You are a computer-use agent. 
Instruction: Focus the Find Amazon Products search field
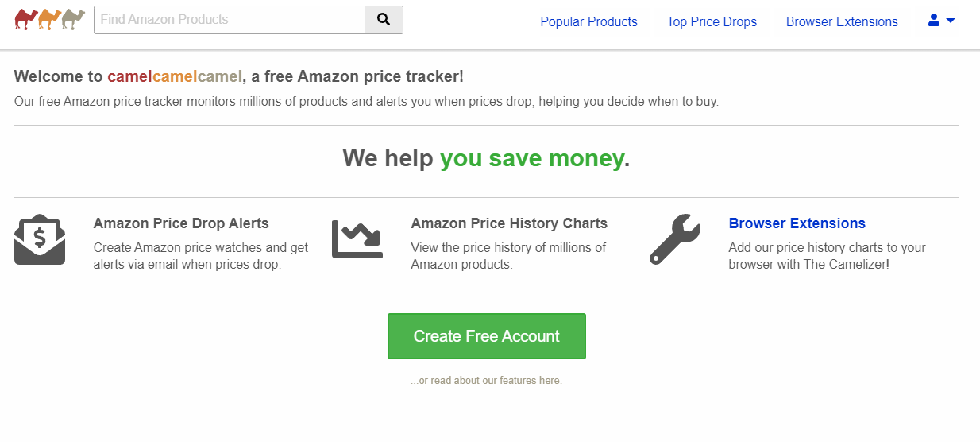tap(230, 20)
